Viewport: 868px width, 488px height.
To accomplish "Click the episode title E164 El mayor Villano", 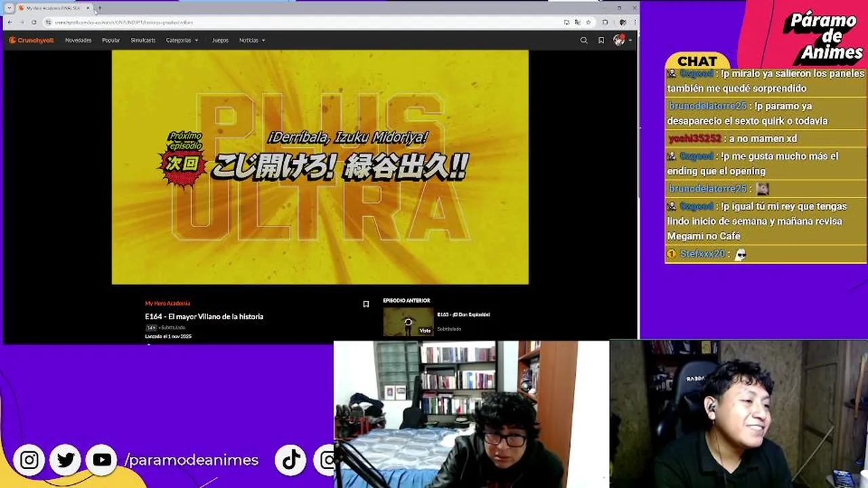I will pyautogui.click(x=204, y=317).
